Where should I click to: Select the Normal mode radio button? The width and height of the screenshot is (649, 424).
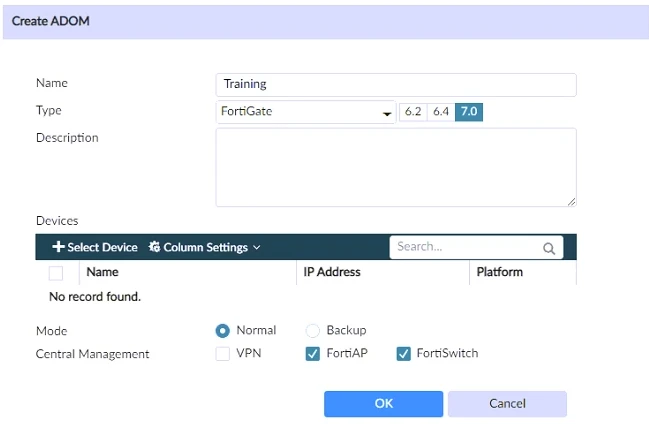(x=222, y=330)
